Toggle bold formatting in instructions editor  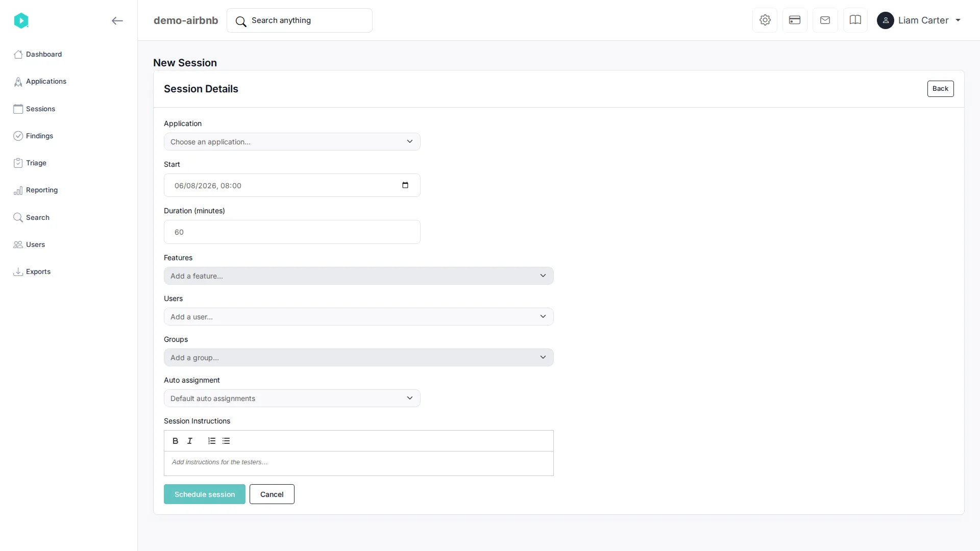[176, 441]
